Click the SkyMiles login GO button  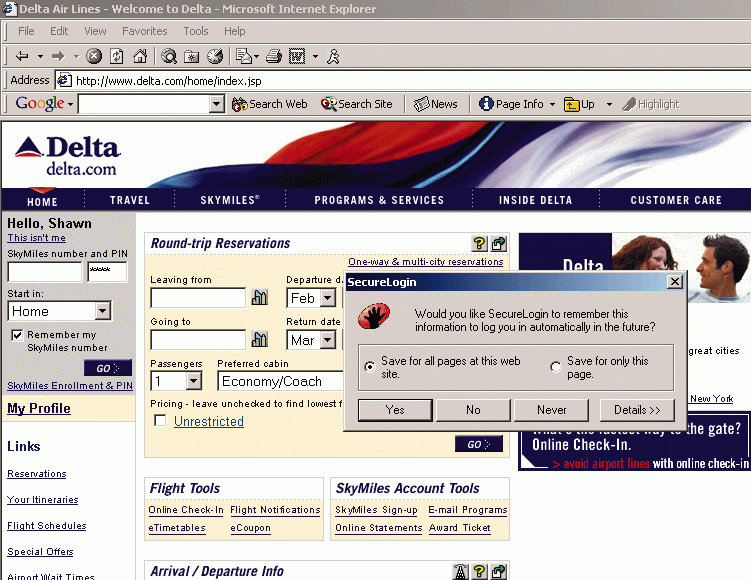[108, 368]
